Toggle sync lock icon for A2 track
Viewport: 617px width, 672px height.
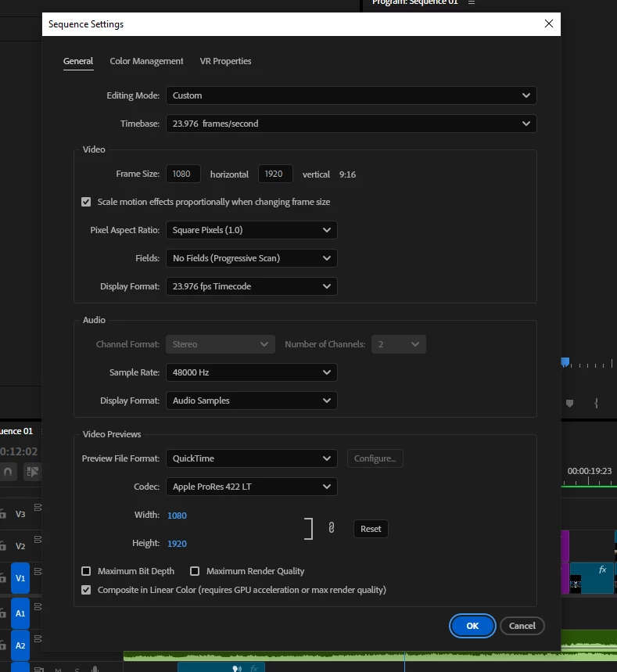pyautogui.click(x=38, y=638)
